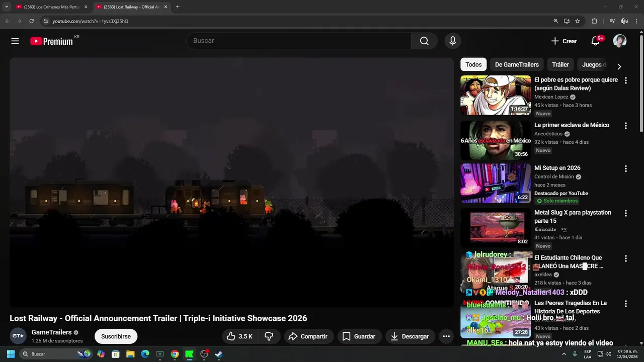Show hidden system tray icons
The height and width of the screenshot is (362, 644).
[564, 354]
